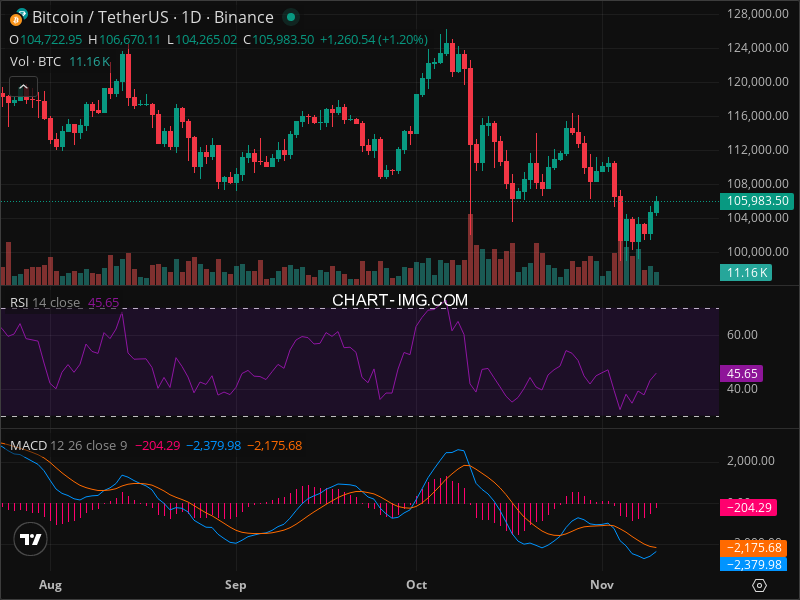The image size is (800, 600).
Task: Click the current price tag 105,983.50
Action: [756, 201]
